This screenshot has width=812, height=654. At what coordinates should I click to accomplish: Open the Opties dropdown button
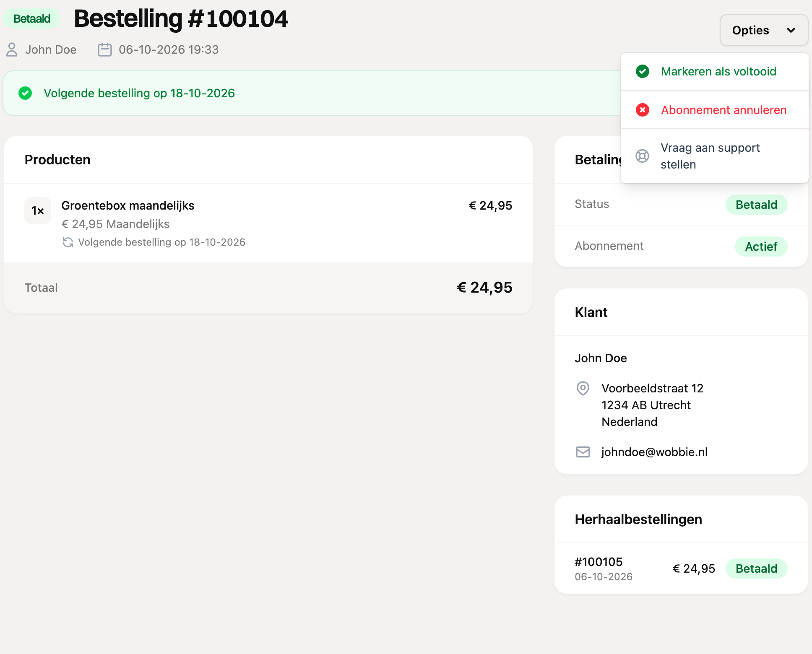[764, 30]
